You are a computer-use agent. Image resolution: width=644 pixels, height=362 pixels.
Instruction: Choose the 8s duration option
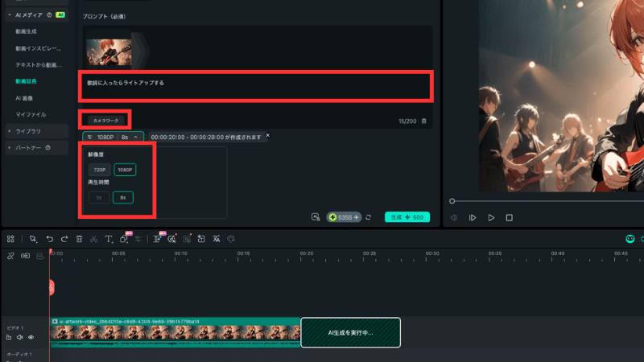[x=123, y=197]
